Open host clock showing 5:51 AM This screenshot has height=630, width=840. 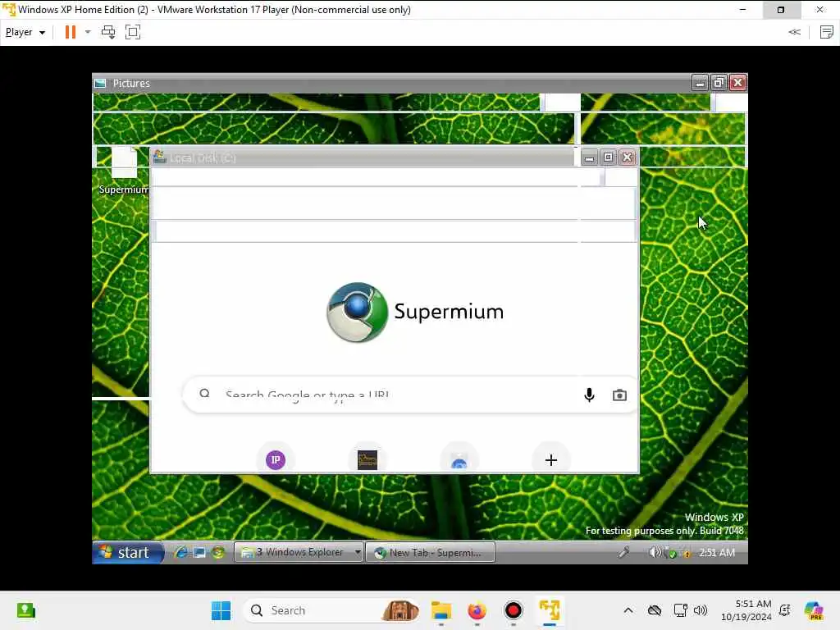click(746, 610)
